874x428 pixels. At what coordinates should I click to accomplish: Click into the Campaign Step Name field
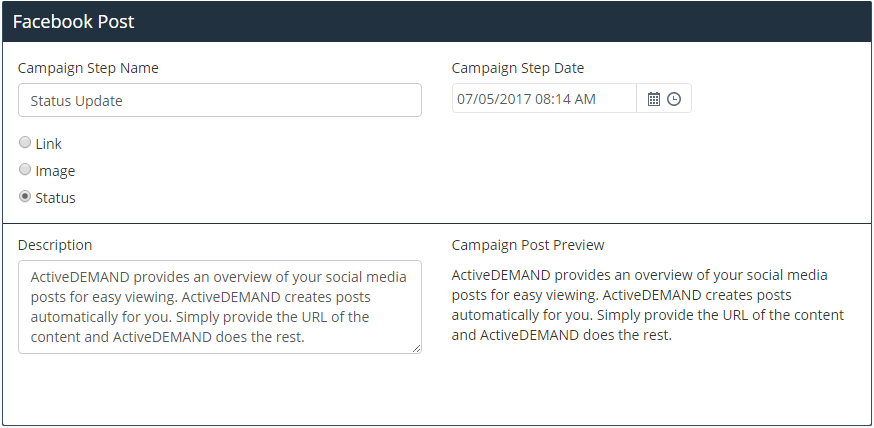point(220,100)
